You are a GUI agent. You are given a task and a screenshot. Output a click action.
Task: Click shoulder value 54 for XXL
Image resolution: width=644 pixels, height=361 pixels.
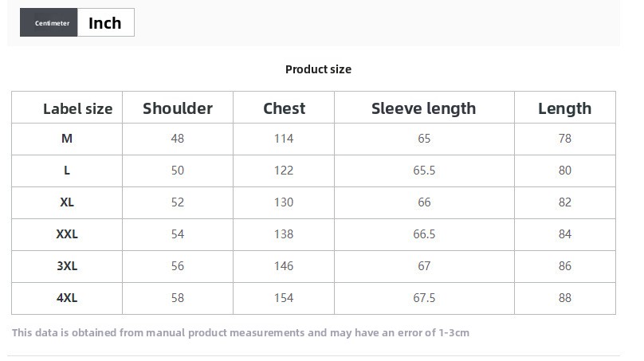[178, 234]
